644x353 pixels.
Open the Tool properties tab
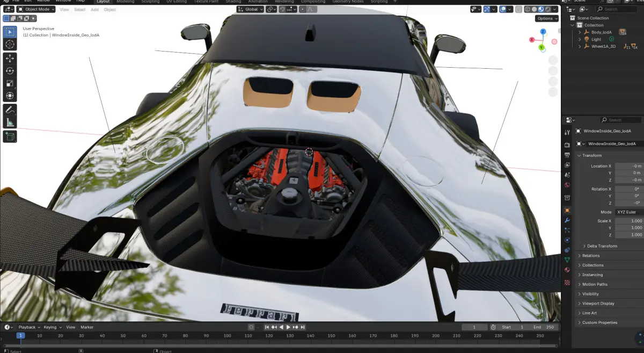click(567, 132)
